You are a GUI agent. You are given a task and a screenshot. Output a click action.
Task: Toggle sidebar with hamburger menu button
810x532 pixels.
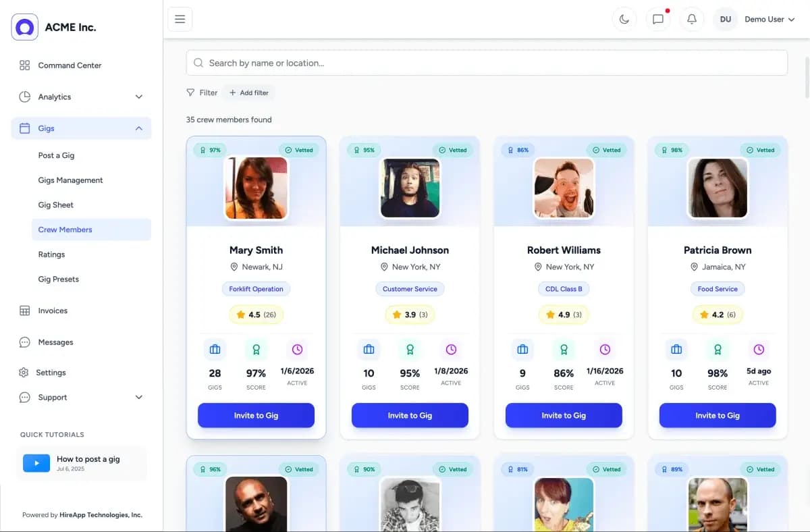180,20
